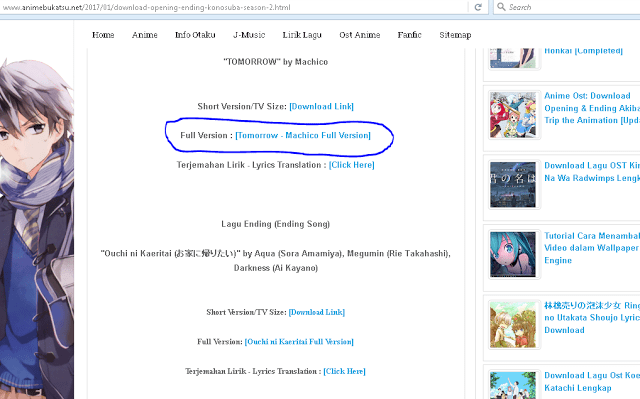Open the Anime menu item

coord(144,35)
